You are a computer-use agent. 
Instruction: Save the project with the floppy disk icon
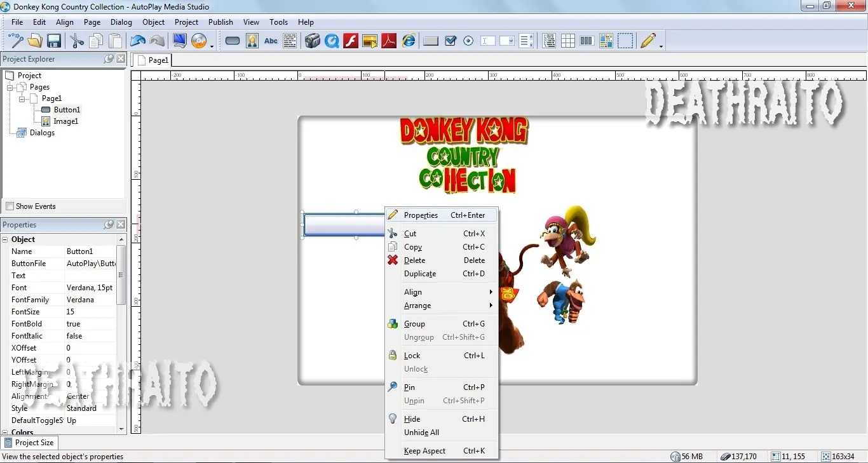(54, 41)
